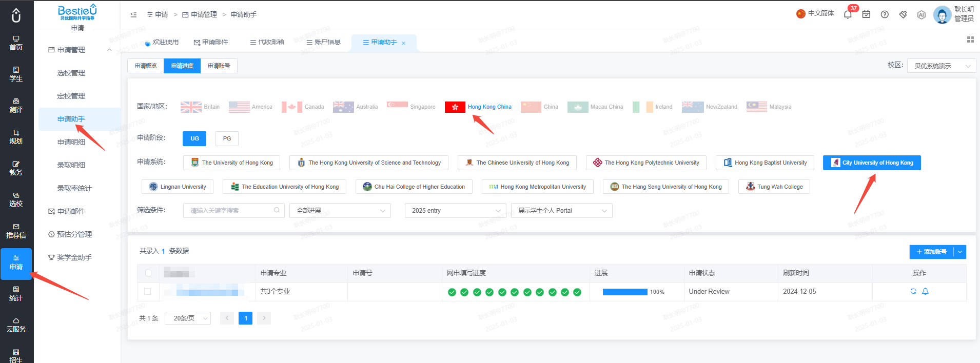Open the help question mark icon
The width and height of the screenshot is (980, 363).
[885, 14]
